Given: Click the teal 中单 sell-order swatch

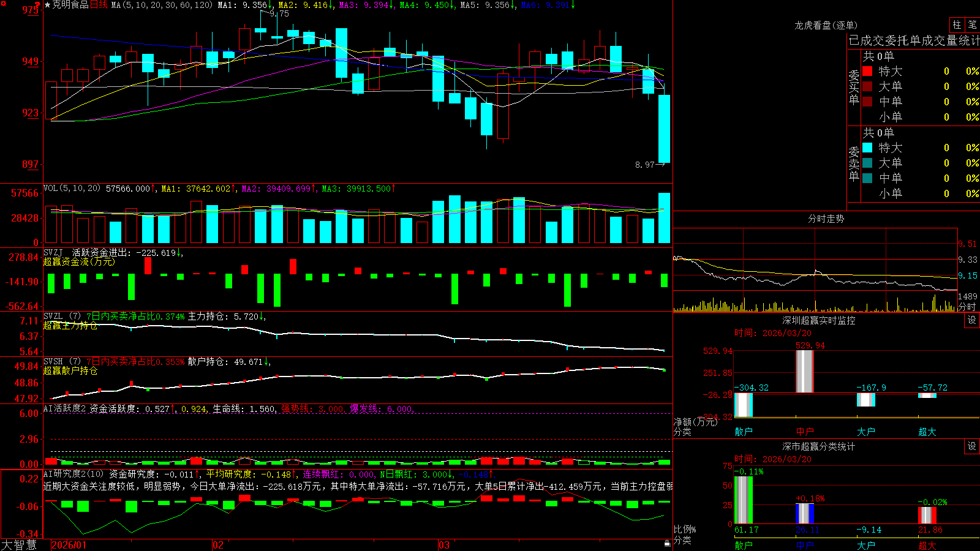Looking at the screenshot, I should 867,178.
